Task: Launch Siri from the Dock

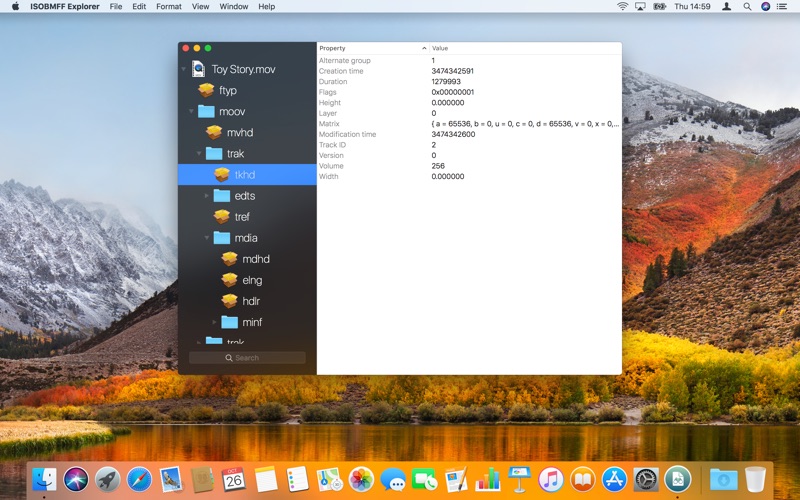Action: [76, 480]
